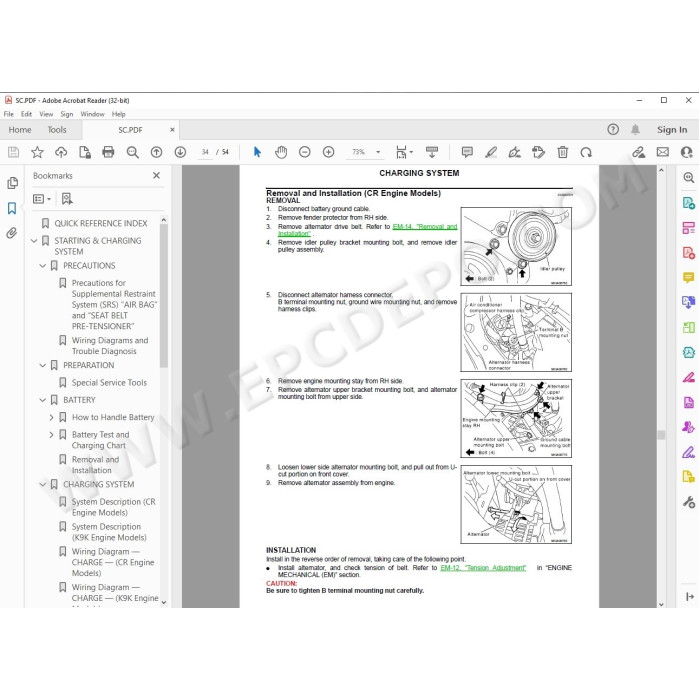Click Sign In button
This screenshot has width=700, height=700.
coord(672,130)
